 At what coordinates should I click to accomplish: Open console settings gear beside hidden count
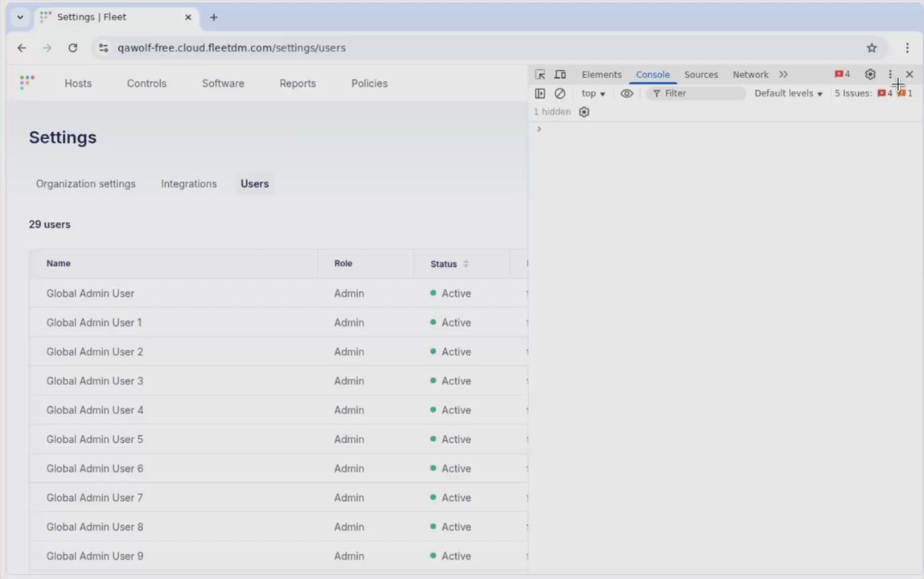point(584,112)
